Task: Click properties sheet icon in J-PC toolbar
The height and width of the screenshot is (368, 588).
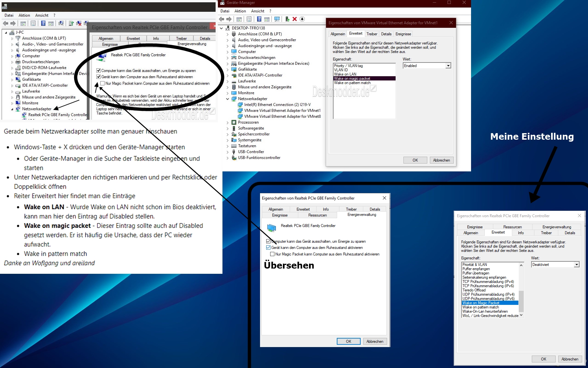Action: [x=33, y=23]
